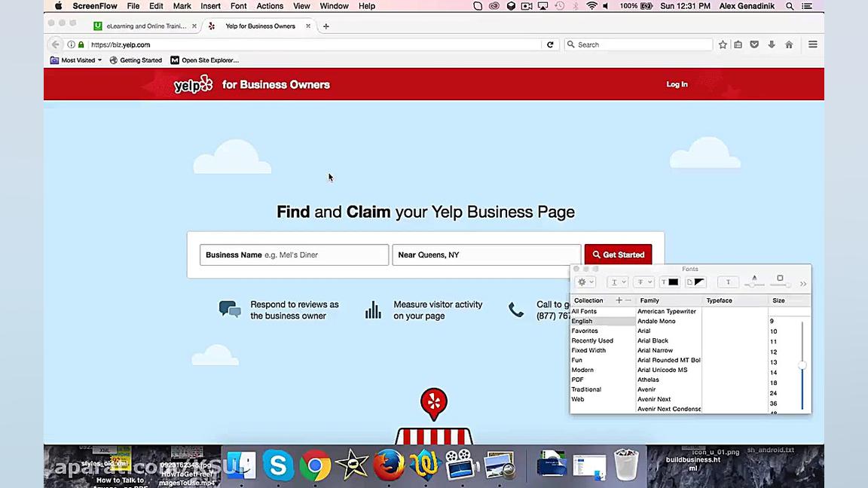The height and width of the screenshot is (488, 868).
Task: Open Finder from the Dock
Action: click(241, 465)
